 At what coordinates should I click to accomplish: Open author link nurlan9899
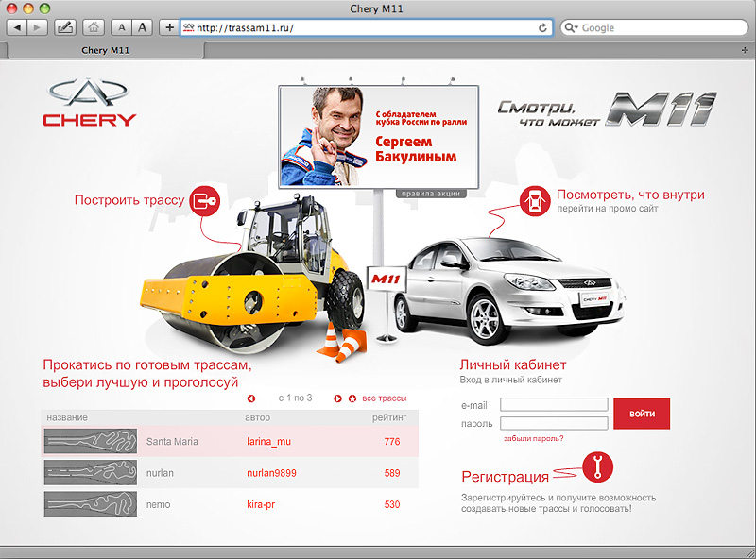point(272,473)
